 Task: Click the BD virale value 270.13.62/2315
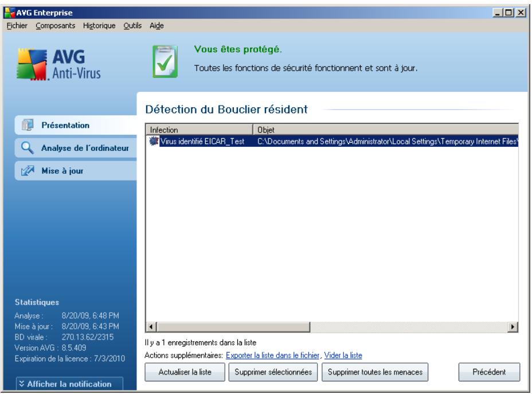[x=88, y=337]
